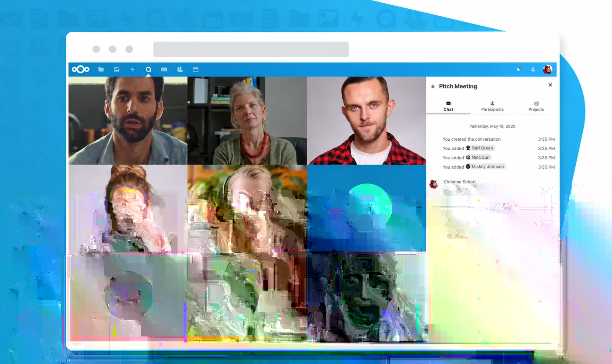Select the green circle avatar tile

[366, 208]
